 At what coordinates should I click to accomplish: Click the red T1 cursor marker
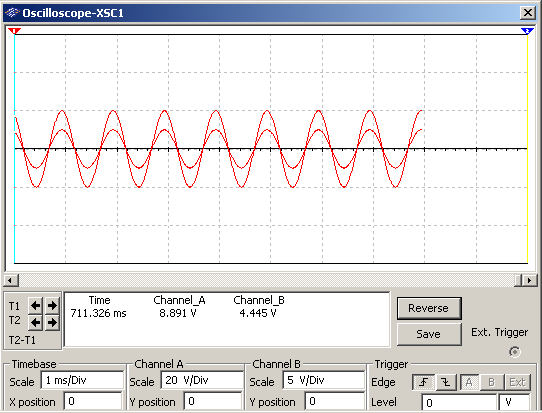pyautogui.click(x=14, y=31)
